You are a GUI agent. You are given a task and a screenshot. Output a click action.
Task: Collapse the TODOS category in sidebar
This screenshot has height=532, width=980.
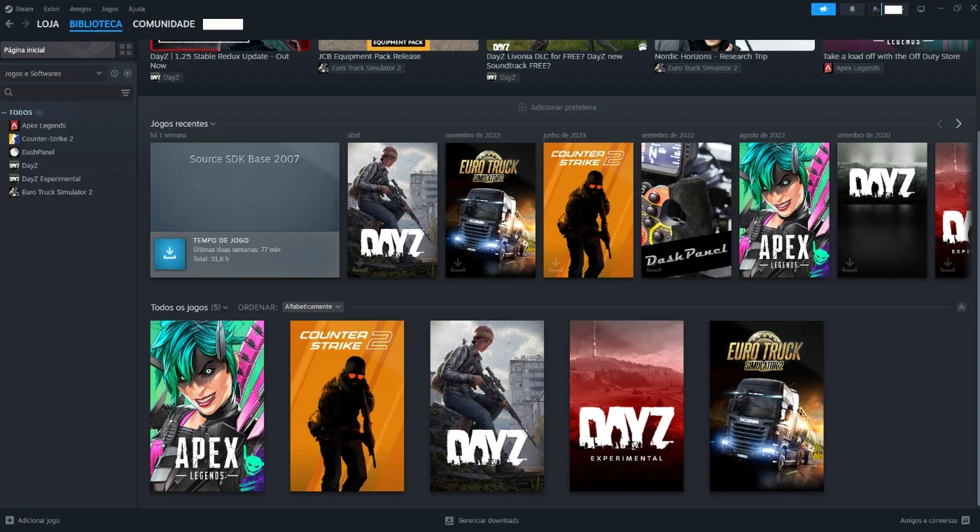(4, 113)
